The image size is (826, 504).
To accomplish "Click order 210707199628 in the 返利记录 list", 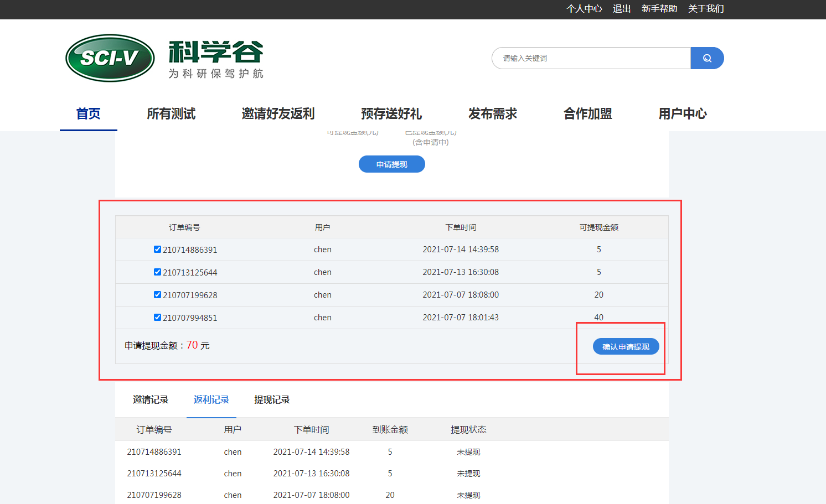I will 154,495.
